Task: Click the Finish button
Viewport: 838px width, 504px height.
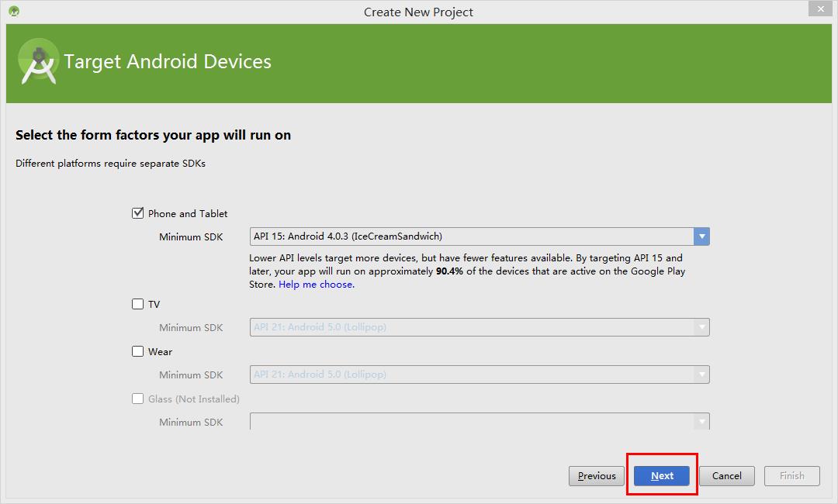Action: 791,476
